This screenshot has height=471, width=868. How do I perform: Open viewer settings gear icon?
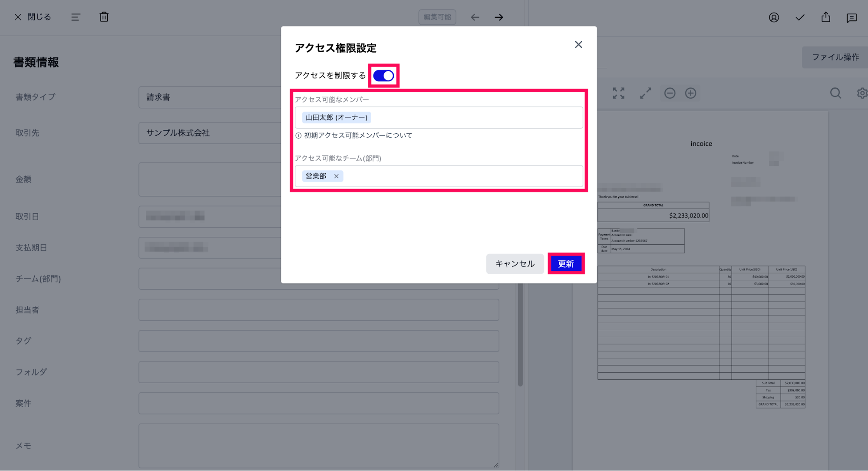click(x=862, y=93)
